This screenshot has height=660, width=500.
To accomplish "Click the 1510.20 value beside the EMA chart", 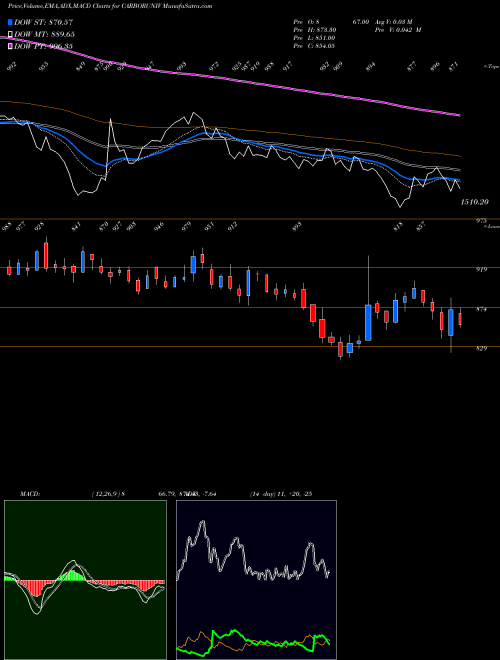I will [474, 202].
